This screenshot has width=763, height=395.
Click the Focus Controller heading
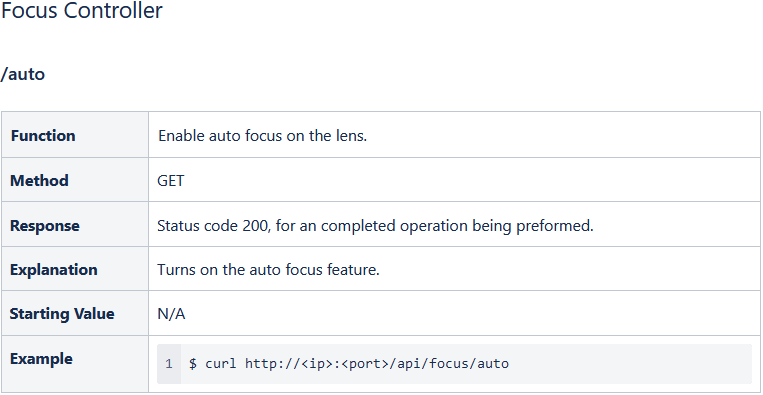[81, 11]
